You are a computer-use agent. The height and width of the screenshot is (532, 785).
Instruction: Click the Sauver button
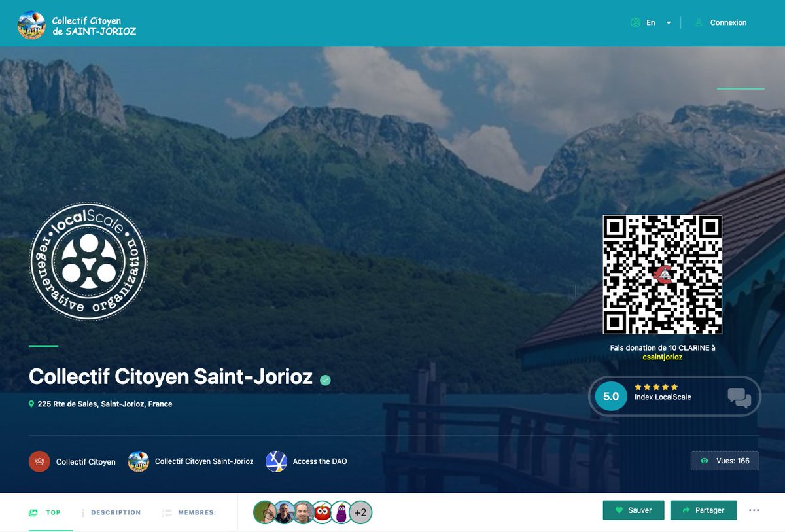tap(633, 510)
